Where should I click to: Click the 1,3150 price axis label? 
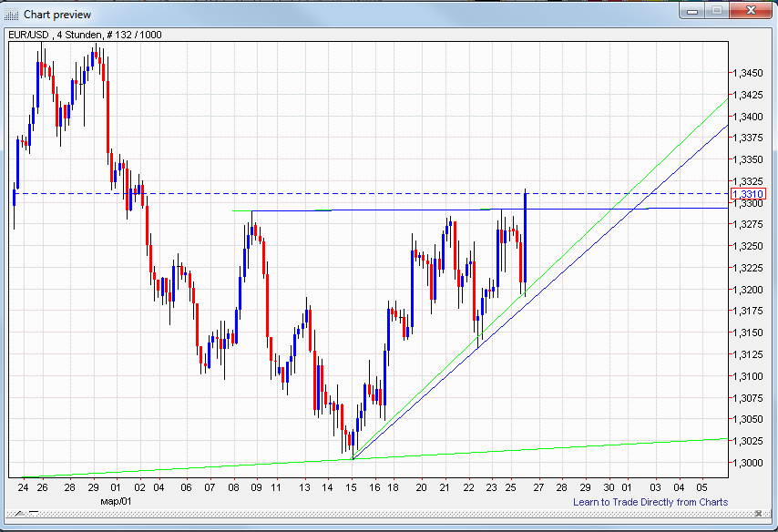748,333
